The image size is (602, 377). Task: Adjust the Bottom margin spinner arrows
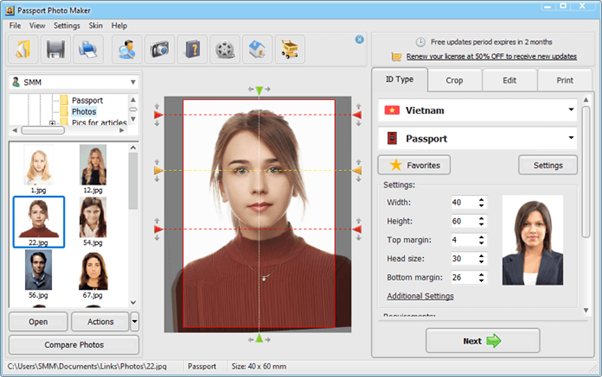pyautogui.click(x=481, y=277)
